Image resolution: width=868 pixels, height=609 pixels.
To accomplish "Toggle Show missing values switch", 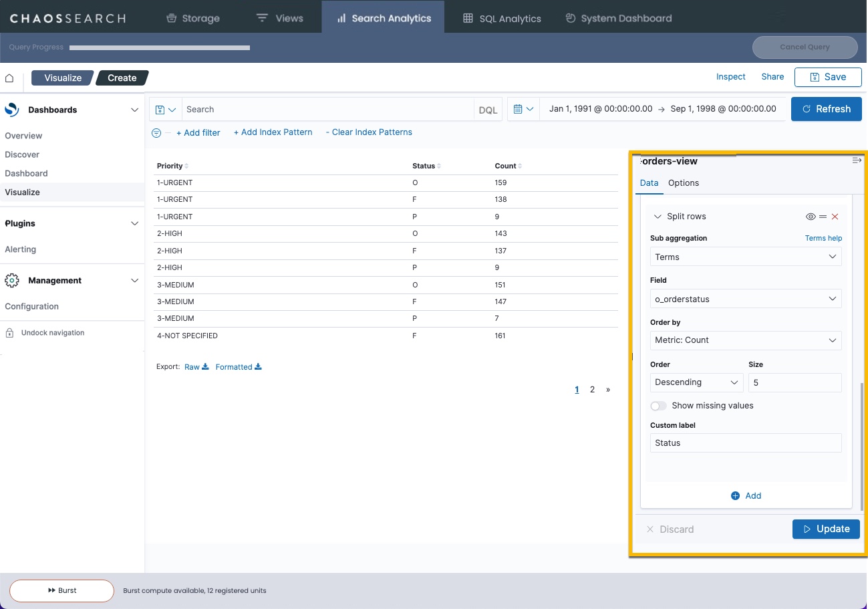I will (x=659, y=406).
